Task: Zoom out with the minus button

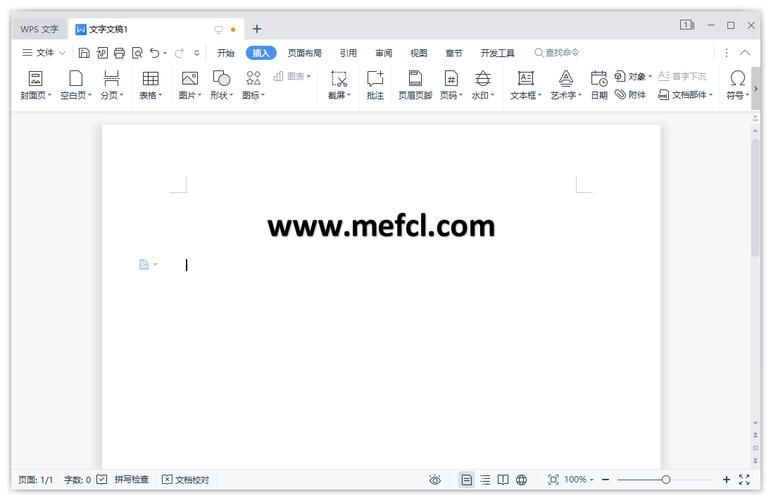Action: click(606, 479)
